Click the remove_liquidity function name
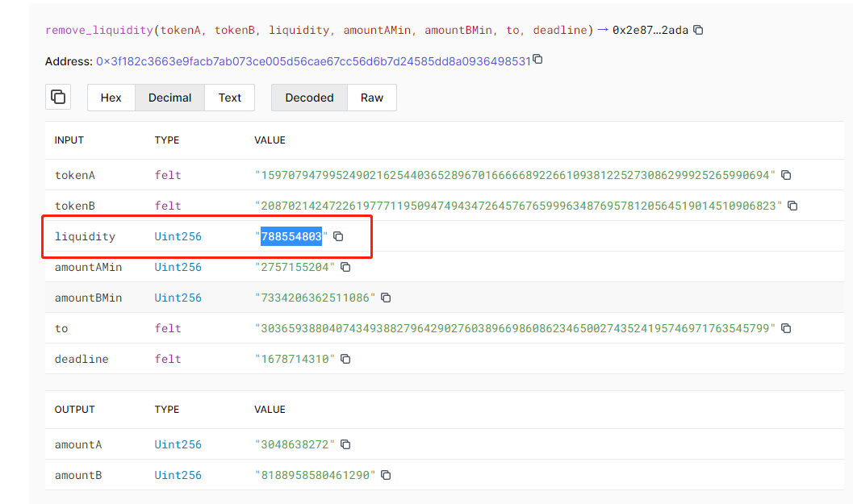853x504 pixels. click(99, 30)
